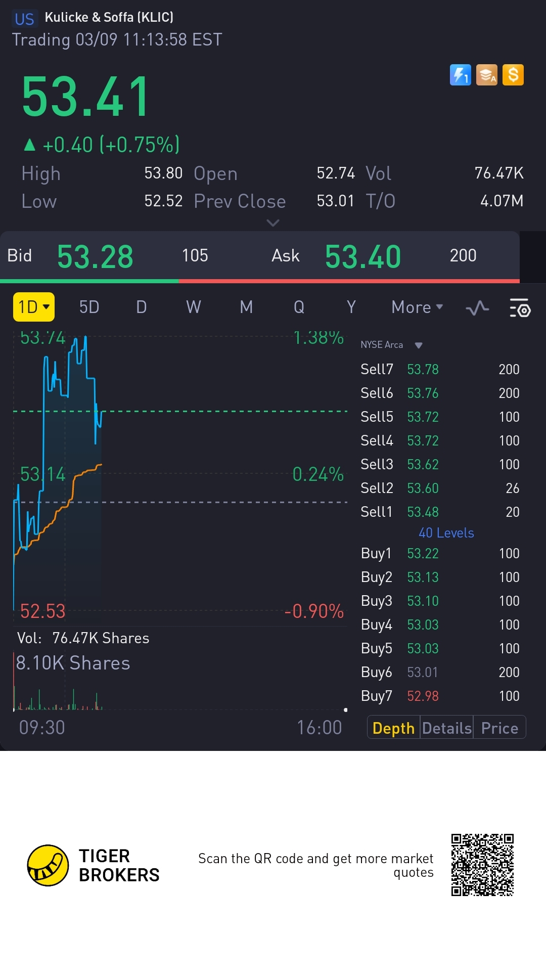The width and height of the screenshot is (546, 980).
Task: Select the W weekly chart period
Action: coord(194,307)
